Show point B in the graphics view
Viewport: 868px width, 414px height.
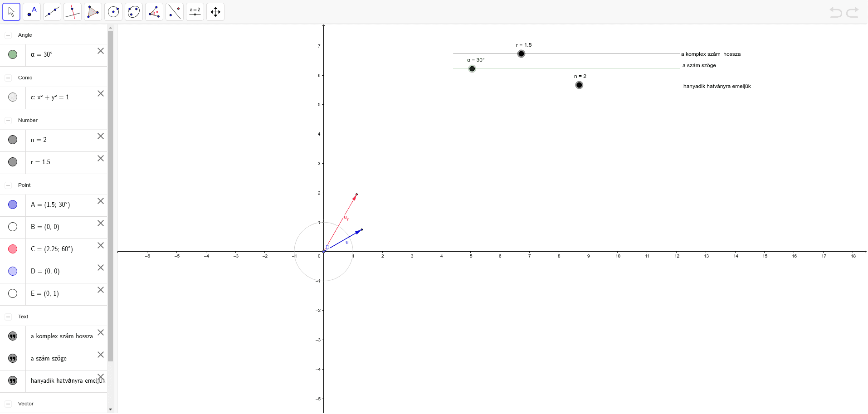(12, 226)
